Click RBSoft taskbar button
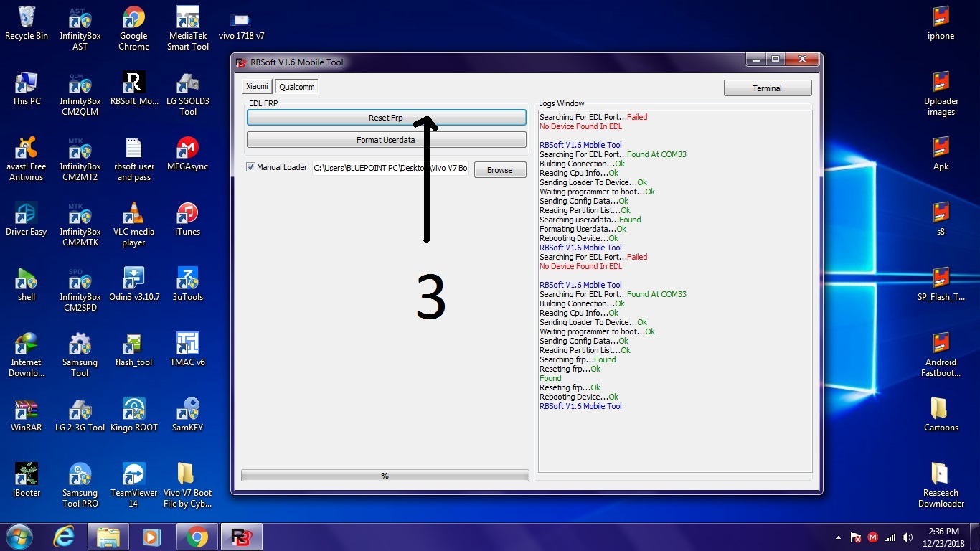This screenshot has width=980, height=551. [x=242, y=537]
